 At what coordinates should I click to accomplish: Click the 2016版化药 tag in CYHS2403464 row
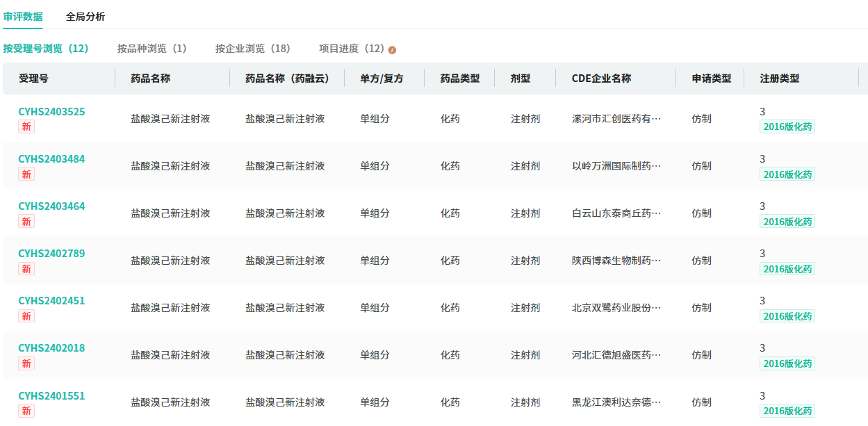[x=787, y=221]
